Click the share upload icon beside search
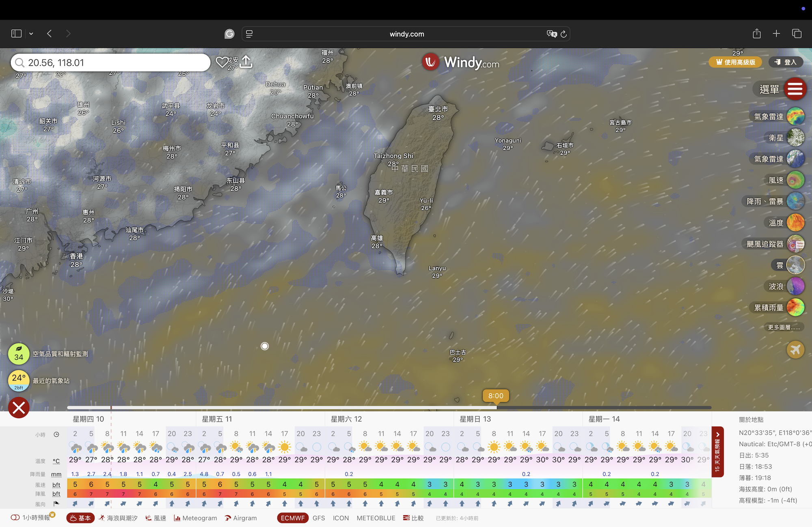Image resolution: width=812 pixels, height=527 pixels. coord(246,62)
